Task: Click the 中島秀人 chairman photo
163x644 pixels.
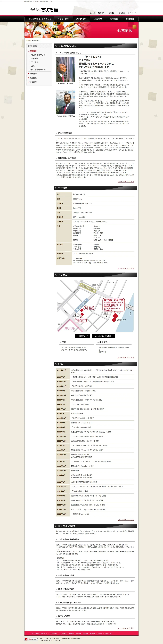Action: click(66, 69)
